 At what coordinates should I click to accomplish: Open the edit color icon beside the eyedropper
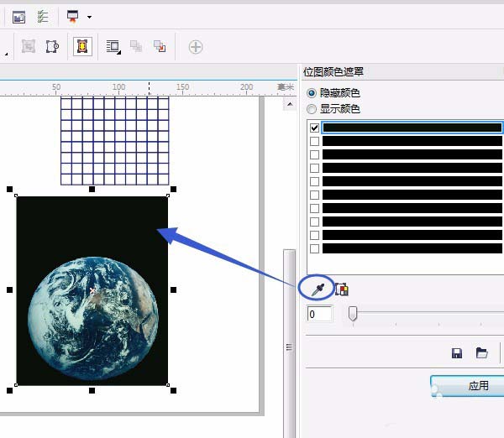[x=342, y=289]
